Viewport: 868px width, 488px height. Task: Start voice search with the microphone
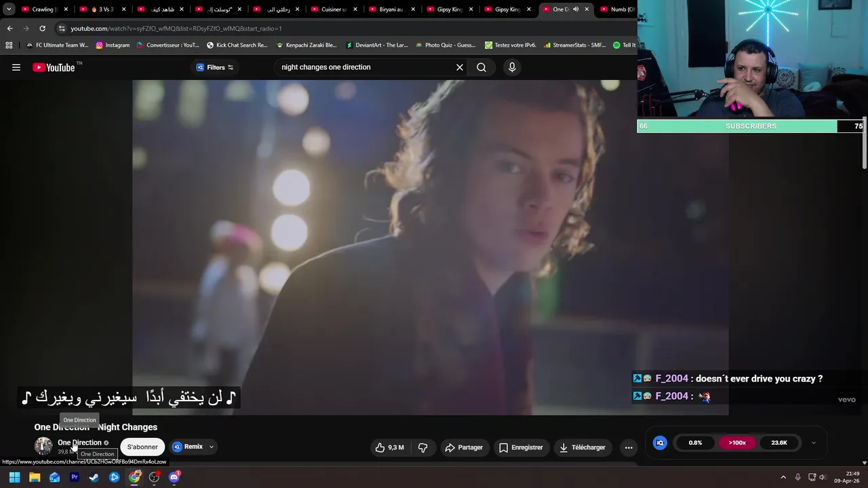click(x=512, y=67)
